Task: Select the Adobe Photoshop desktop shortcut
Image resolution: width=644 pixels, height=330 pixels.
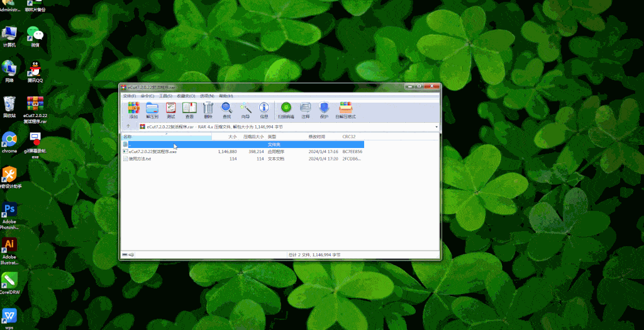Action: [9, 215]
